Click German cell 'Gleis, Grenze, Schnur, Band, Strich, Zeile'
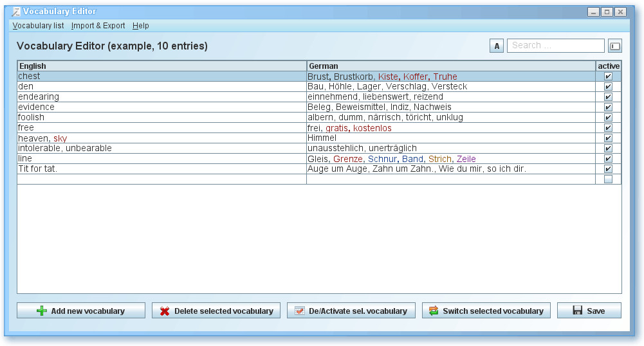Viewport: 644px width, 346px height. [451, 158]
